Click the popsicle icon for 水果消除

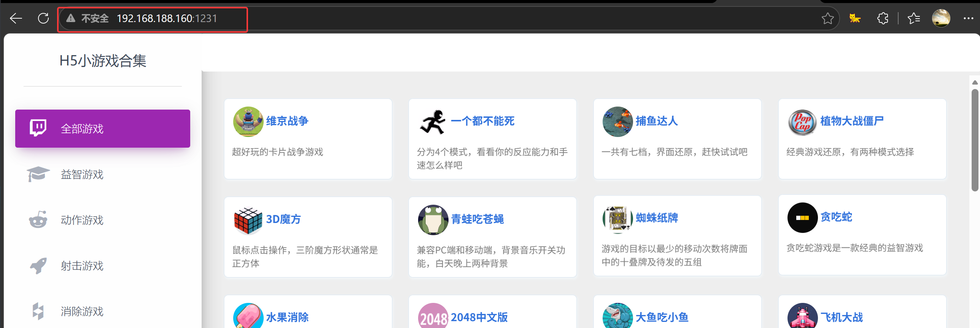248,316
